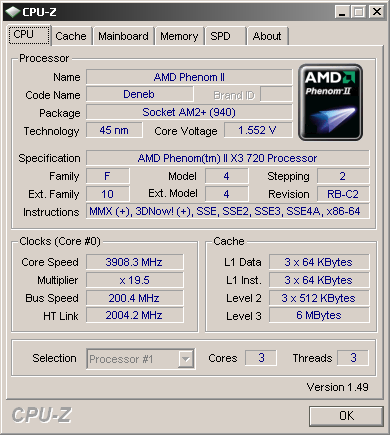The height and width of the screenshot is (435, 390).
Task: Click the Core Speed value 3908.3 MHz
Action: coord(134,262)
